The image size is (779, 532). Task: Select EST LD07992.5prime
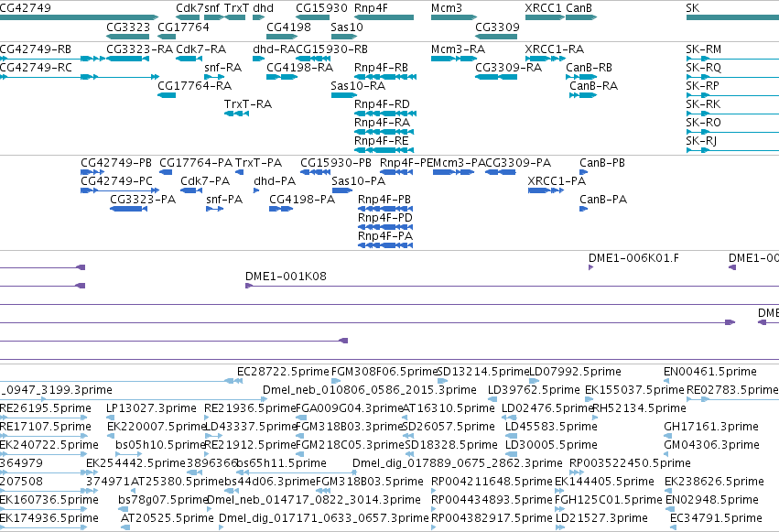click(x=575, y=372)
